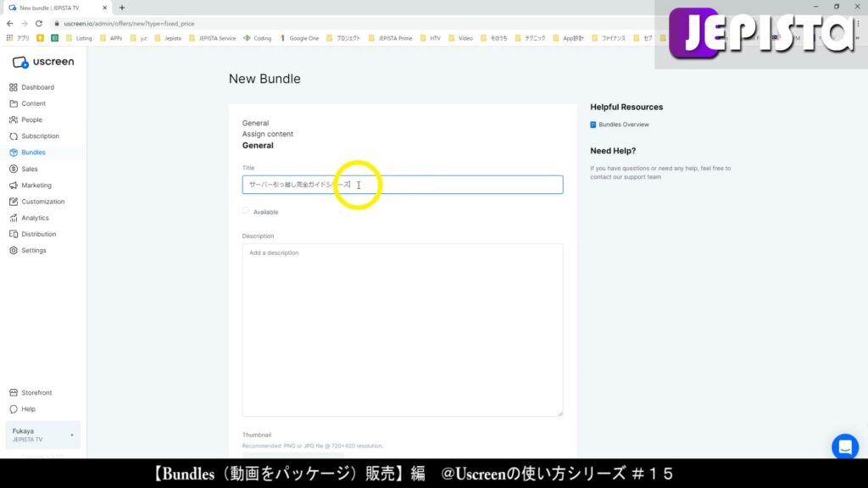This screenshot has width=868, height=488.
Task: Reload the page with the refresh icon
Action: click(x=39, y=24)
